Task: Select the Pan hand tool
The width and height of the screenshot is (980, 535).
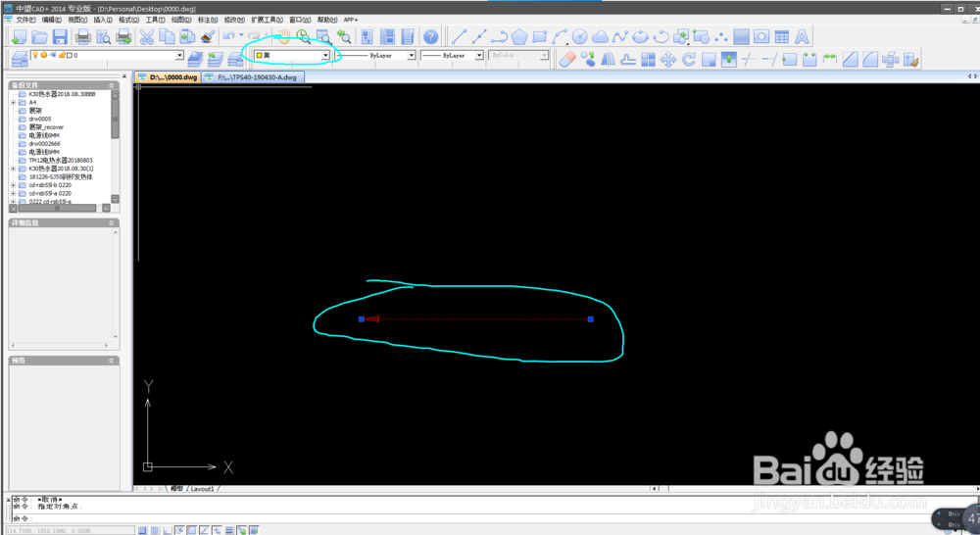Action: (284, 37)
